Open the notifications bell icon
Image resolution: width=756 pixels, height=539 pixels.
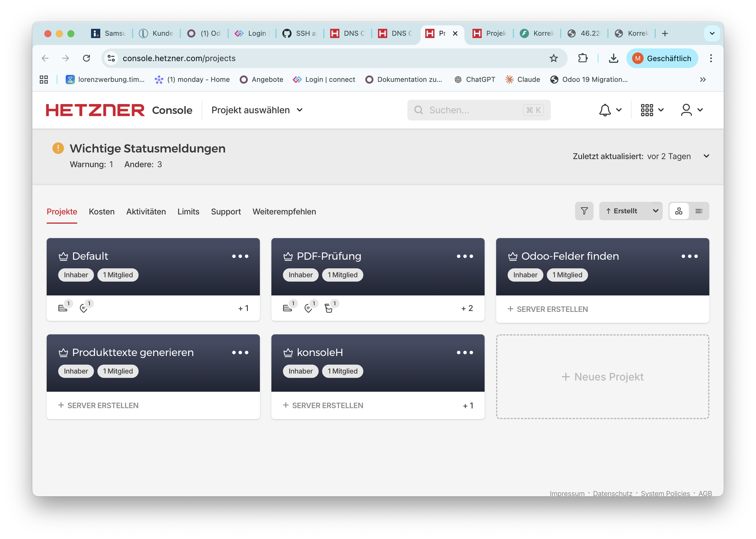coord(605,110)
